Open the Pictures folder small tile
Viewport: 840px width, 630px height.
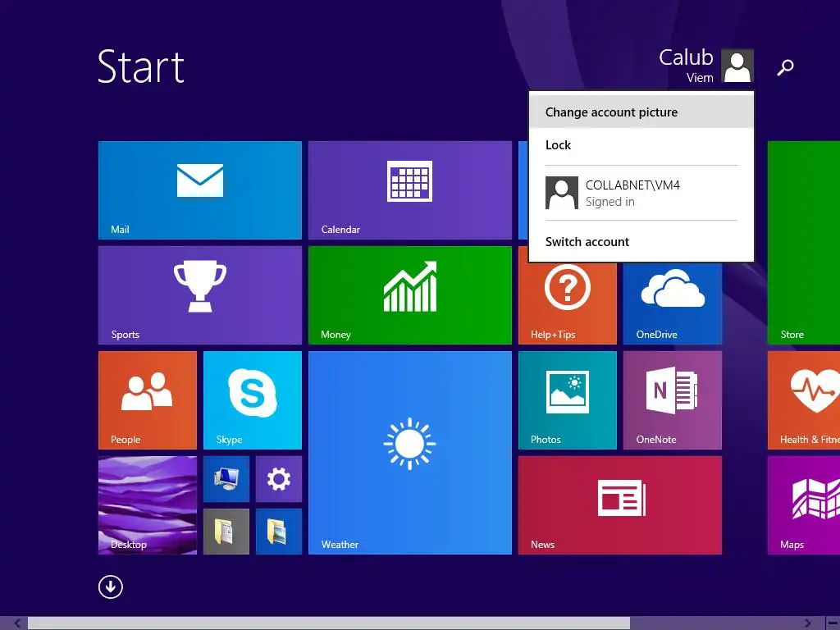[279, 532]
